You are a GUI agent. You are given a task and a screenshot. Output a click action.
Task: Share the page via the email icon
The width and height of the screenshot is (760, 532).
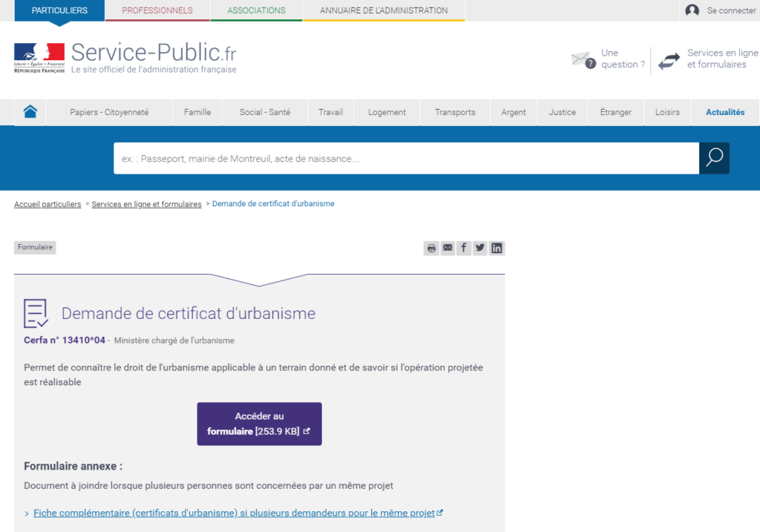pyautogui.click(x=448, y=248)
